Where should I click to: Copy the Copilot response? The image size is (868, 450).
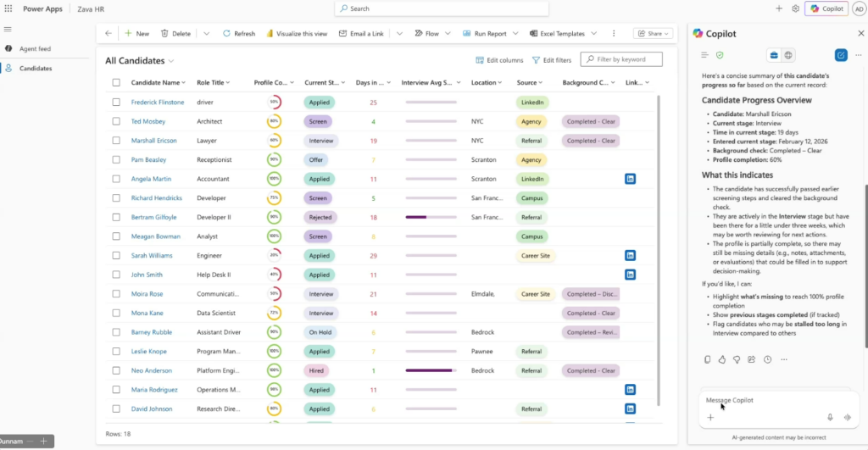point(708,359)
